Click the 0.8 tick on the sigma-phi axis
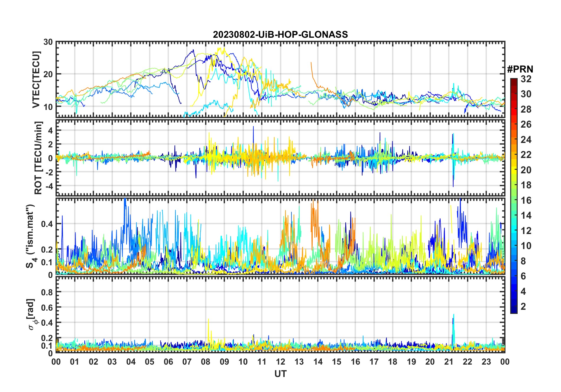 47,292
